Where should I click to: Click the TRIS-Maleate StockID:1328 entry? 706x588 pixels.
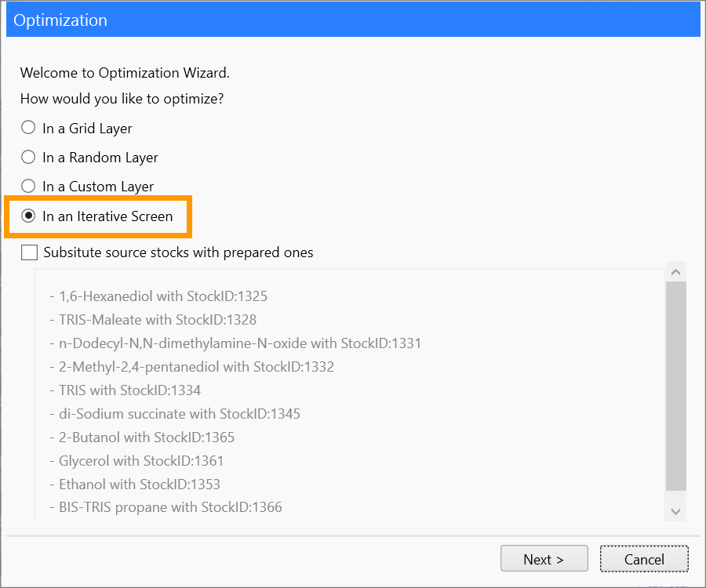(x=158, y=320)
